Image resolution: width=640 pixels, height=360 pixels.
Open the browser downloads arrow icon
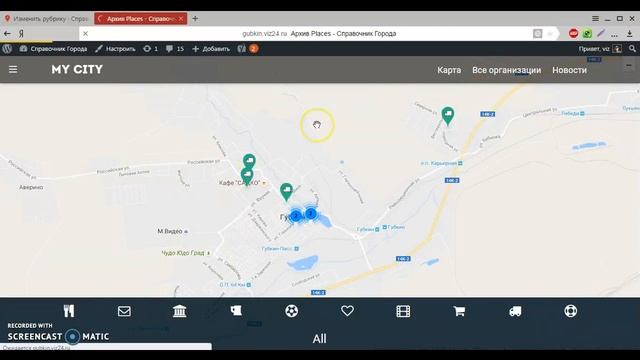pyautogui.click(x=630, y=33)
